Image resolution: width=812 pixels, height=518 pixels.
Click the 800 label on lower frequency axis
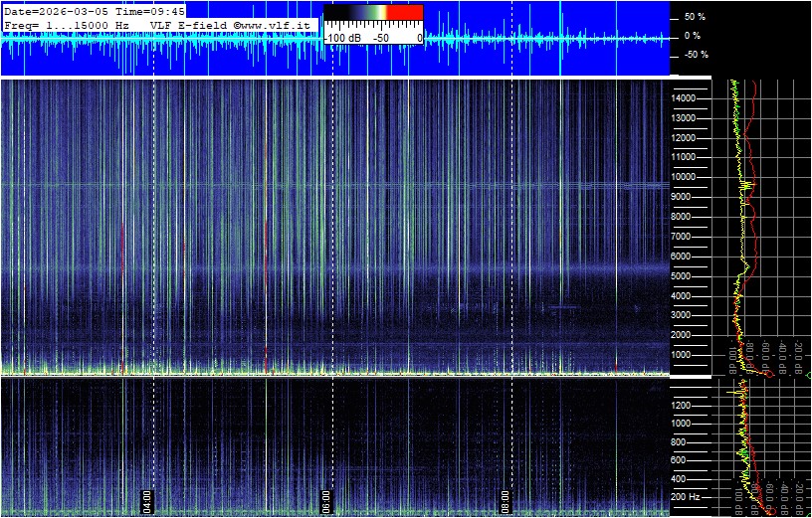click(x=687, y=441)
